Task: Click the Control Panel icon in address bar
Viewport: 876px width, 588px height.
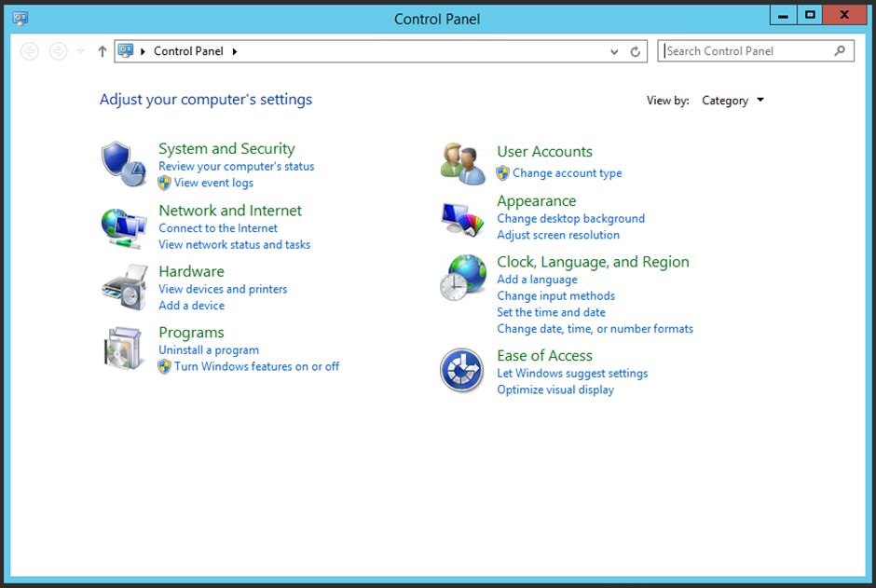Action: point(126,51)
